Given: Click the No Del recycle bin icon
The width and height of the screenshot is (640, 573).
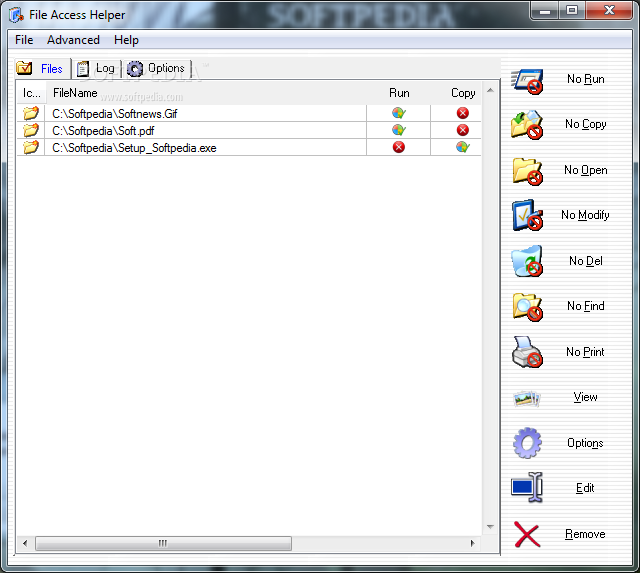Looking at the screenshot, I should pyautogui.click(x=527, y=261).
